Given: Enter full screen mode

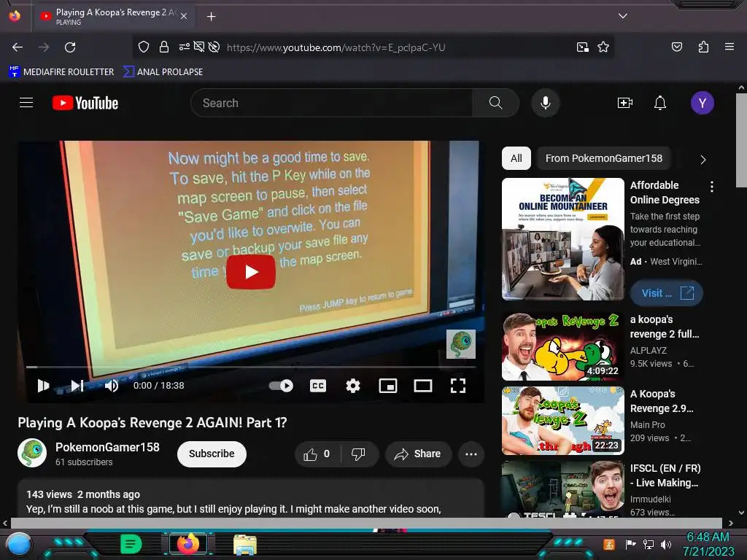Looking at the screenshot, I should point(458,386).
